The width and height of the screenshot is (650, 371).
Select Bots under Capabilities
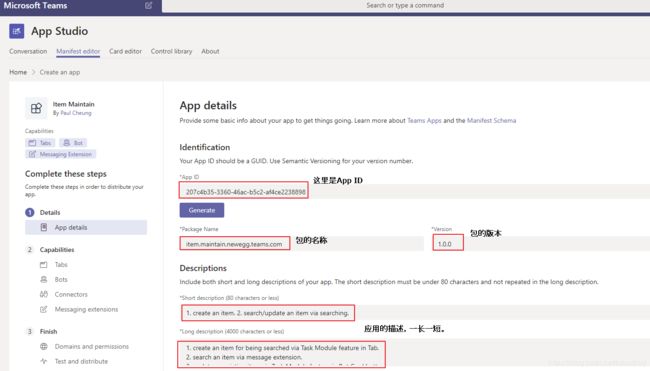[61, 279]
